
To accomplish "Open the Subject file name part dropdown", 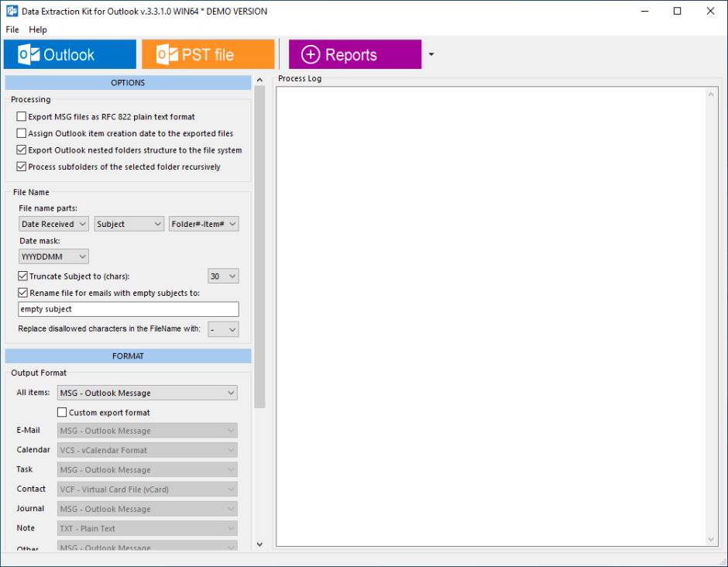I will click(129, 224).
